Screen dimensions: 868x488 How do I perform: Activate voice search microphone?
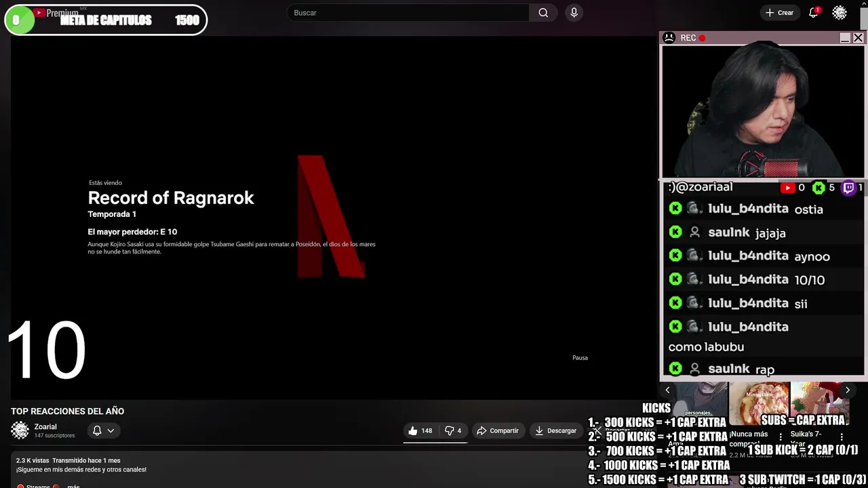(574, 13)
